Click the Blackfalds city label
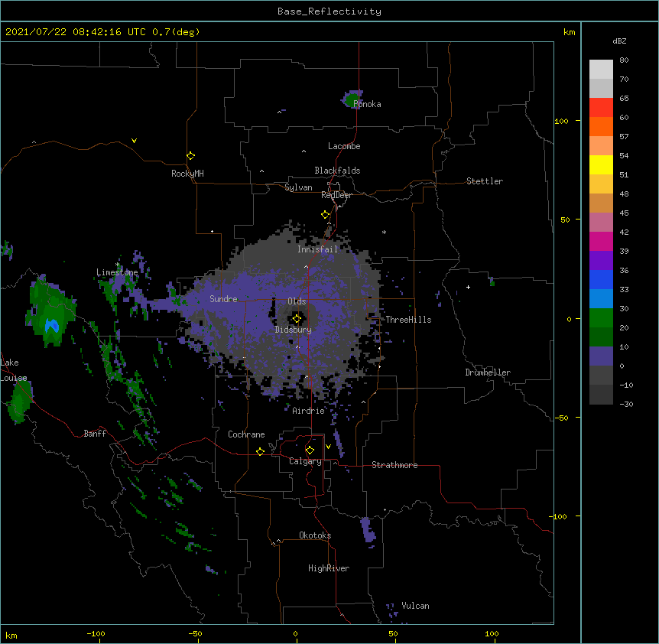This screenshot has width=659, height=644. (x=337, y=171)
